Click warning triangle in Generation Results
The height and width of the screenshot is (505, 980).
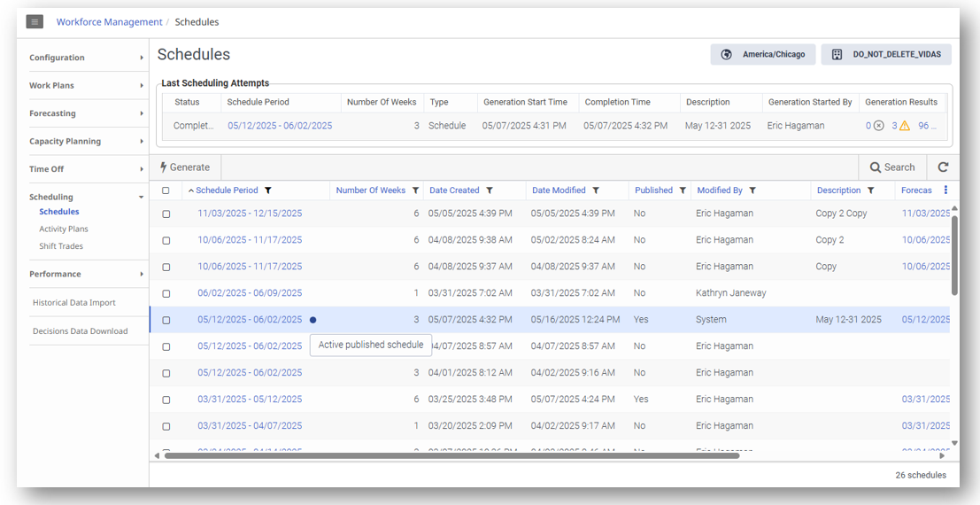coord(905,126)
